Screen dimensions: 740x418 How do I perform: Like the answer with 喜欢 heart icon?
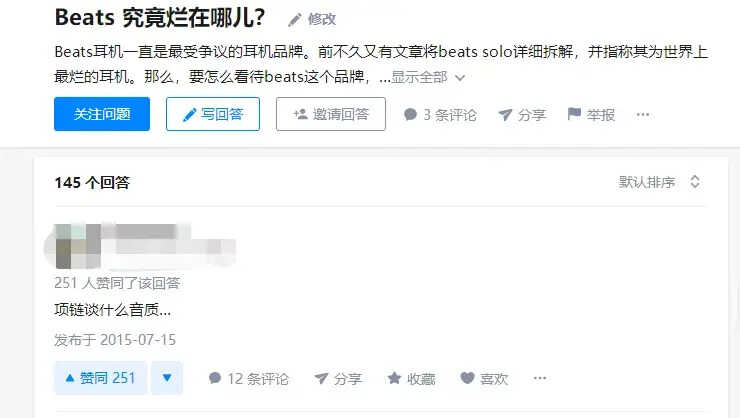467,378
